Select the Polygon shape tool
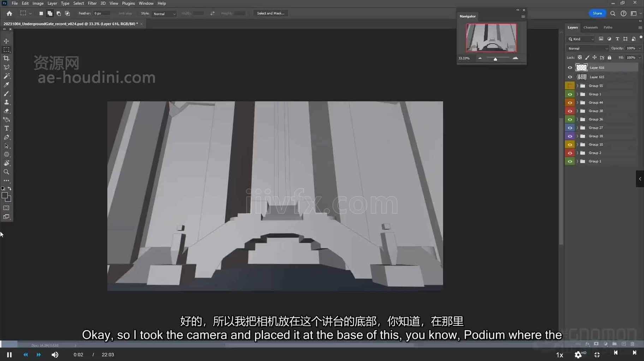Viewport: 644px width, 361px height. pyautogui.click(x=6, y=154)
